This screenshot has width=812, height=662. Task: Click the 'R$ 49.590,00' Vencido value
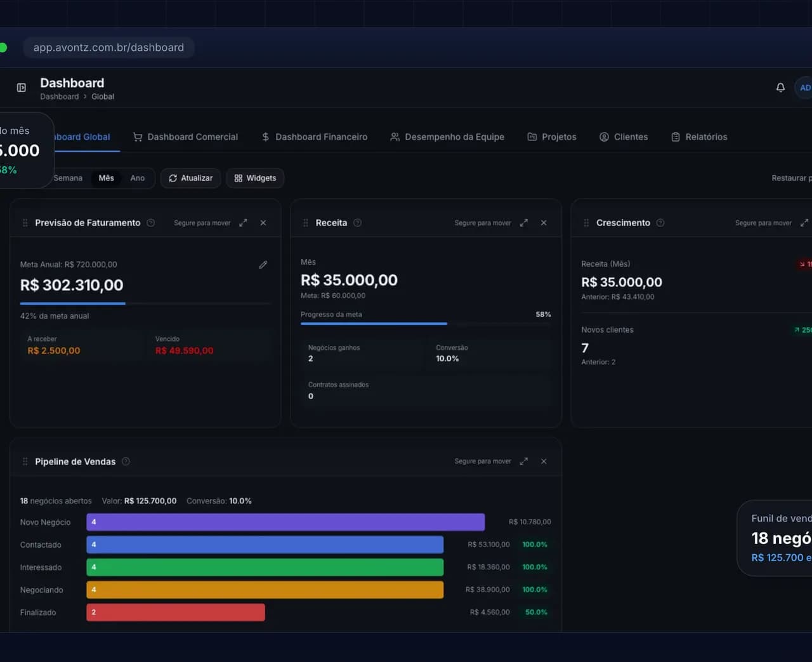pyautogui.click(x=185, y=351)
